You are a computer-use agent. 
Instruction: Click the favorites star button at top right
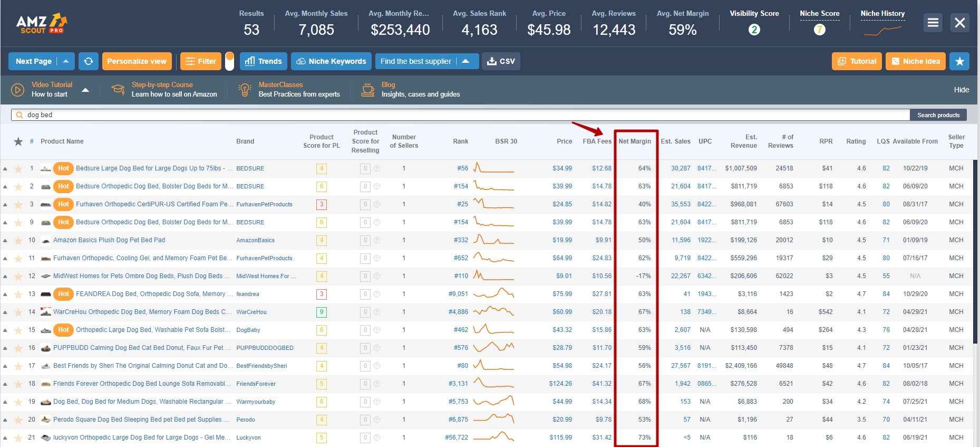(x=959, y=61)
